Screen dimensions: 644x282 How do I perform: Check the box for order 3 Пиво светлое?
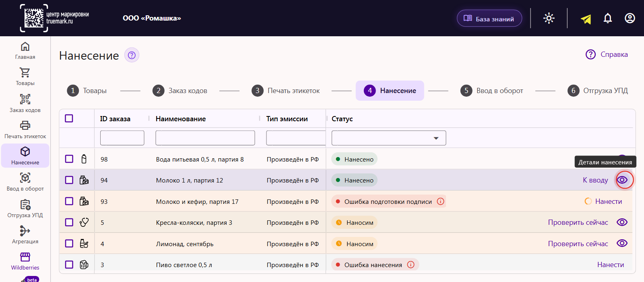pyautogui.click(x=69, y=265)
